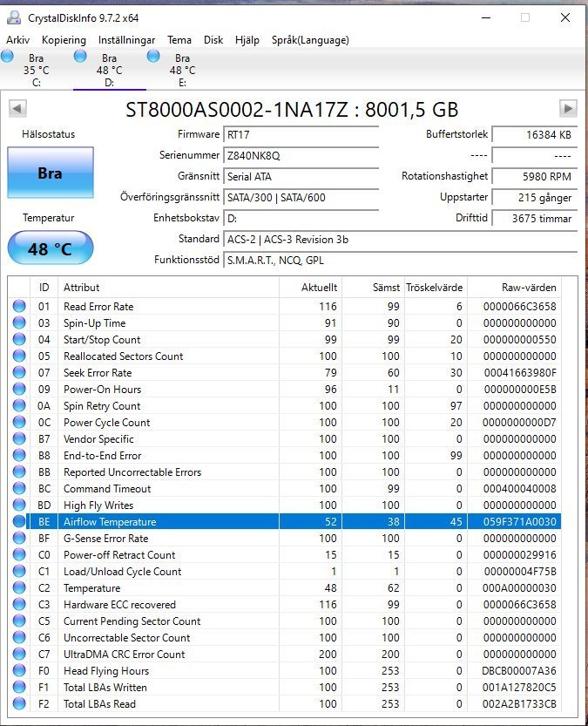Click status orb for Start/Stop Count

pyautogui.click(x=19, y=339)
